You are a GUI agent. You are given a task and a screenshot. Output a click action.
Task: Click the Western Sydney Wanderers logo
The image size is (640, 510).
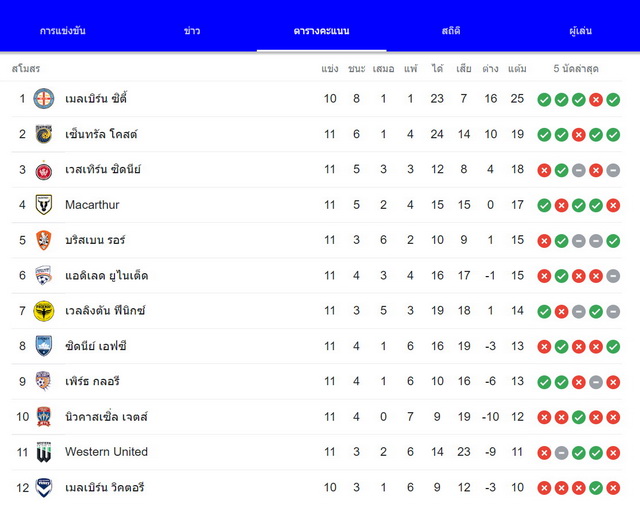click(44, 170)
